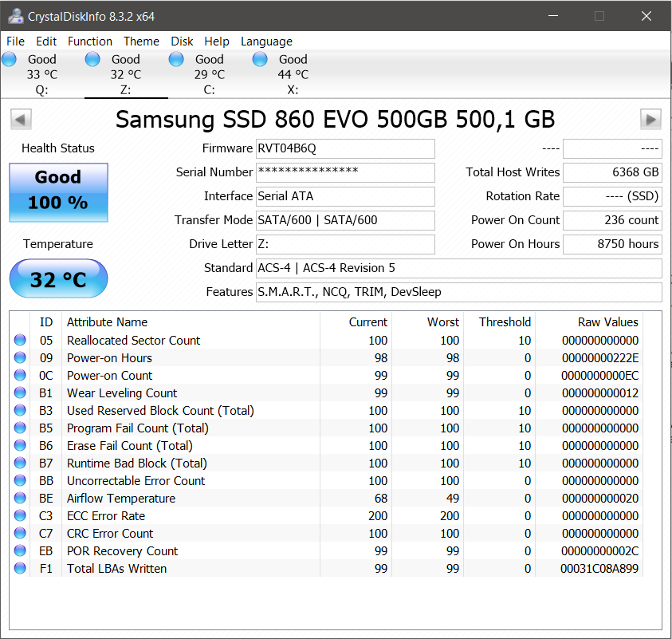Click the drive title Samsung SSD 860 EVO
This screenshot has width=672, height=639.
[x=335, y=119]
